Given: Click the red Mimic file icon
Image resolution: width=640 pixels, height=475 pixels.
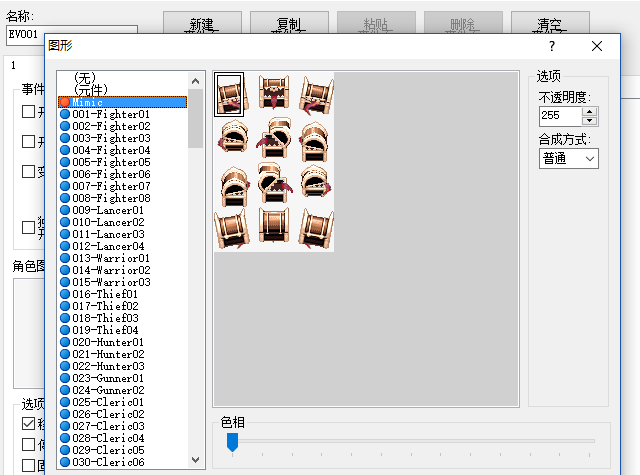Looking at the screenshot, I should (x=65, y=102).
